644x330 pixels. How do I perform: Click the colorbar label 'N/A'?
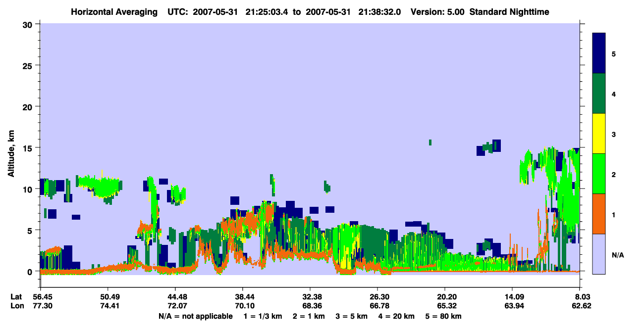click(x=617, y=255)
